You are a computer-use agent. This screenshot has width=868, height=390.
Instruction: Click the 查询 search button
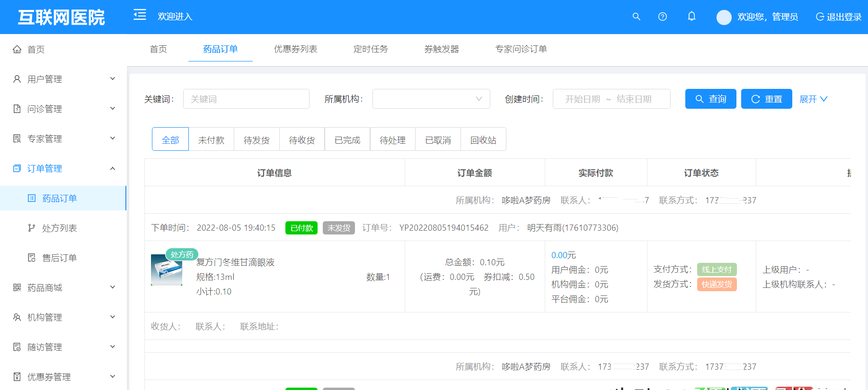point(710,99)
